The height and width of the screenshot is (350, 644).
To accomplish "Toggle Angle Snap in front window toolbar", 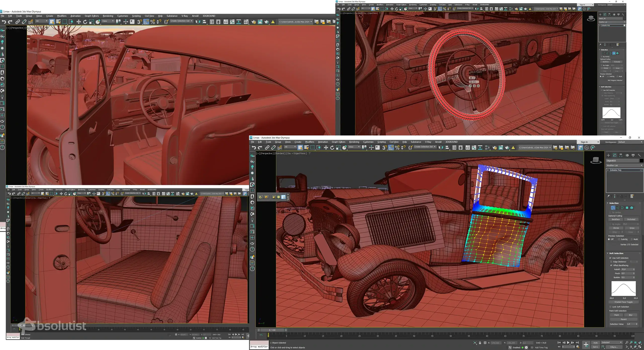I will point(391,148).
